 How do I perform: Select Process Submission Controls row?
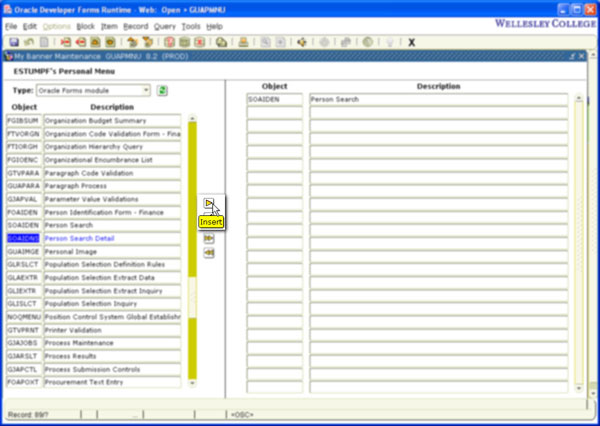click(94, 369)
